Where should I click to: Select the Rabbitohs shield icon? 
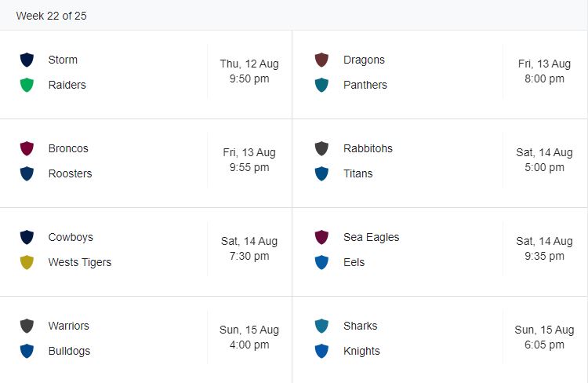pyautogui.click(x=321, y=148)
